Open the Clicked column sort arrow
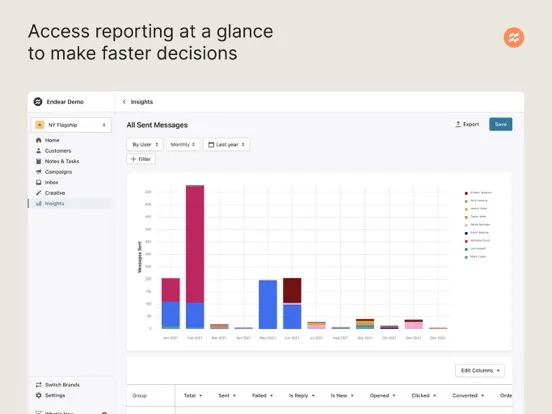The width and height of the screenshot is (552, 414). tap(435, 396)
